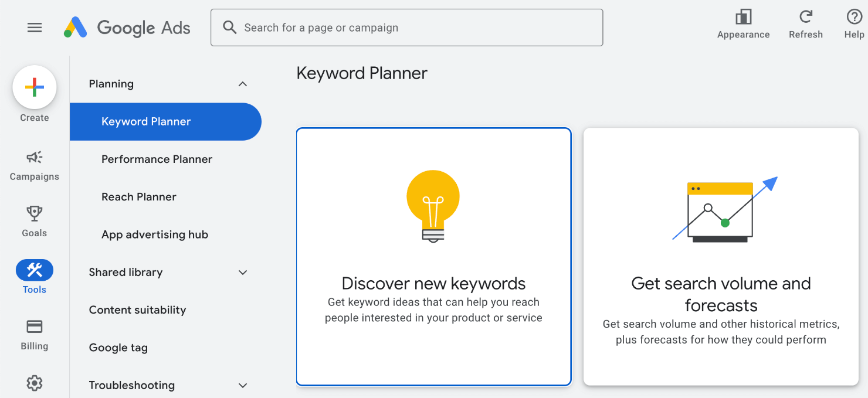Select Content suitability in the sidebar
Viewport: 868px width, 398px height.
click(x=137, y=309)
